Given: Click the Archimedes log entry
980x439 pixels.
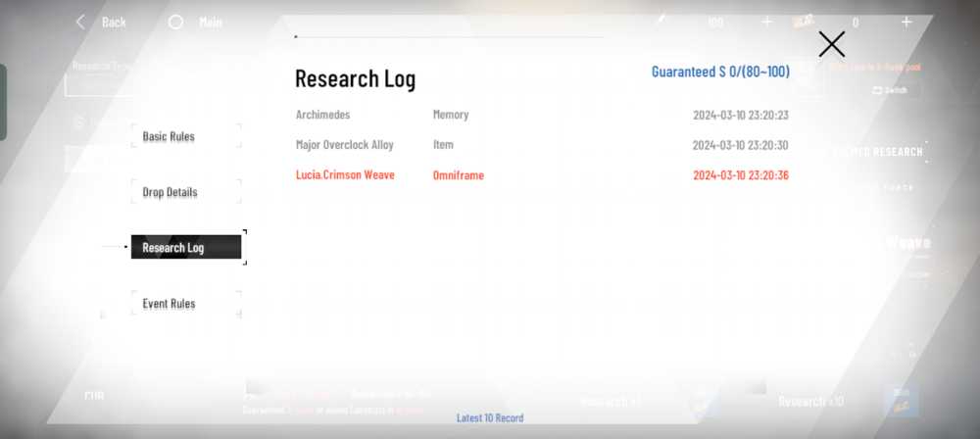Looking at the screenshot, I should (323, 115).
